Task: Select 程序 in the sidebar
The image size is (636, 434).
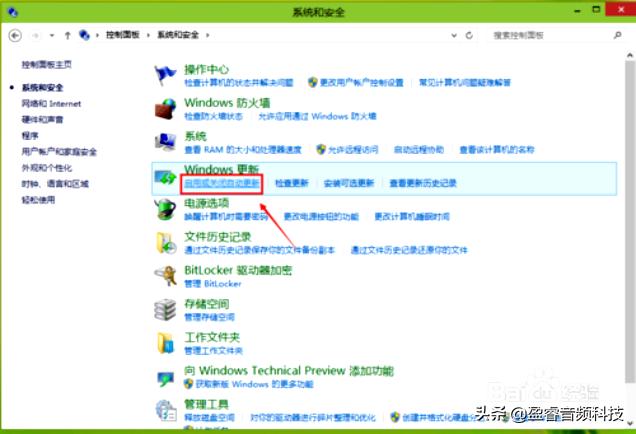Action: click(x=30, y=135)
